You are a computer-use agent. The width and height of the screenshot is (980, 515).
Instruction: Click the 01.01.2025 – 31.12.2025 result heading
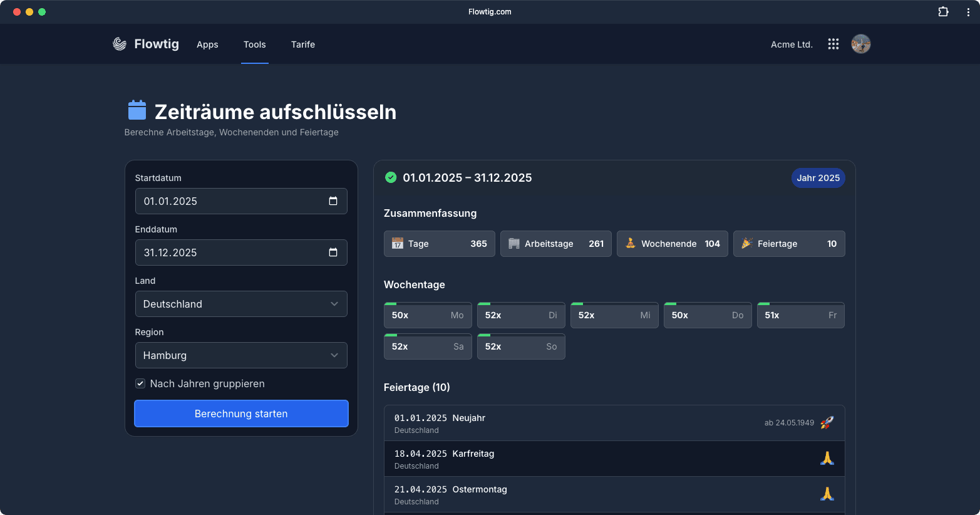(x=467, y=178)
